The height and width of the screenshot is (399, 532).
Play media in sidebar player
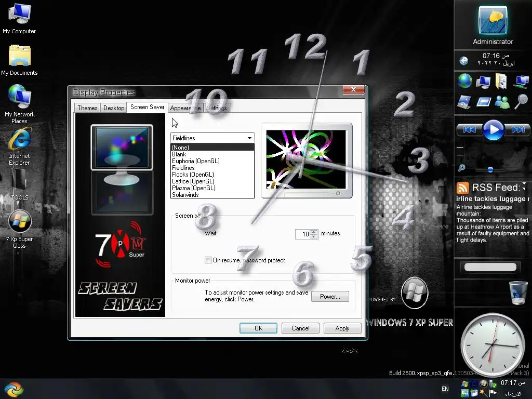[x=493, y=129]
